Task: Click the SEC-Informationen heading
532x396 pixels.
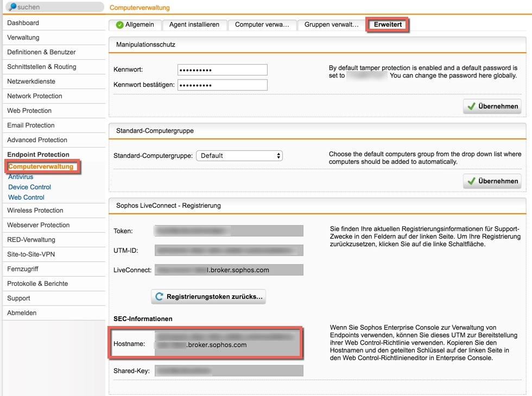Action: 143,319
